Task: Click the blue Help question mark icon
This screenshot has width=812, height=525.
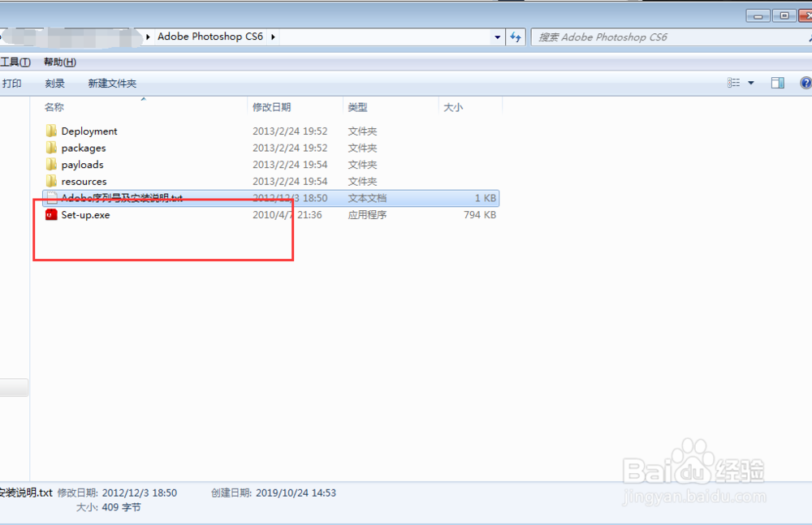Action: (x=805, y=82)
